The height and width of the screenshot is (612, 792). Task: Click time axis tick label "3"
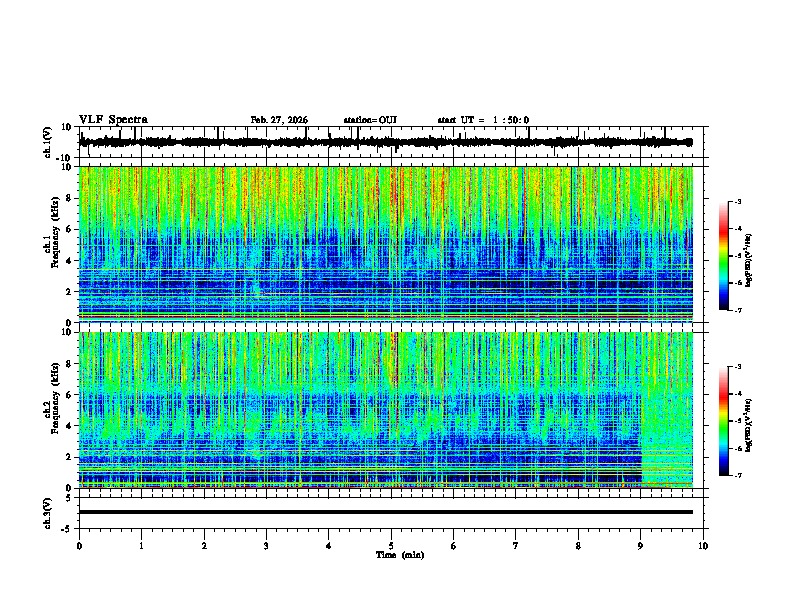point(266,546)
